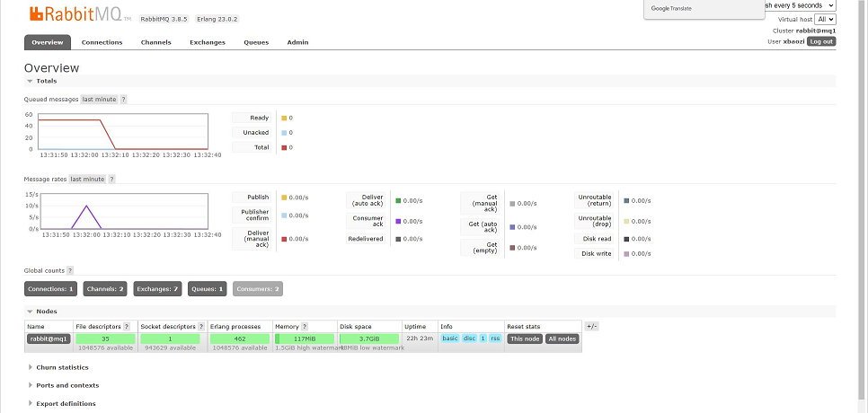Click the 22h 23m uptime value
Screen dimensions: 868x413
(x=420, y=338)
